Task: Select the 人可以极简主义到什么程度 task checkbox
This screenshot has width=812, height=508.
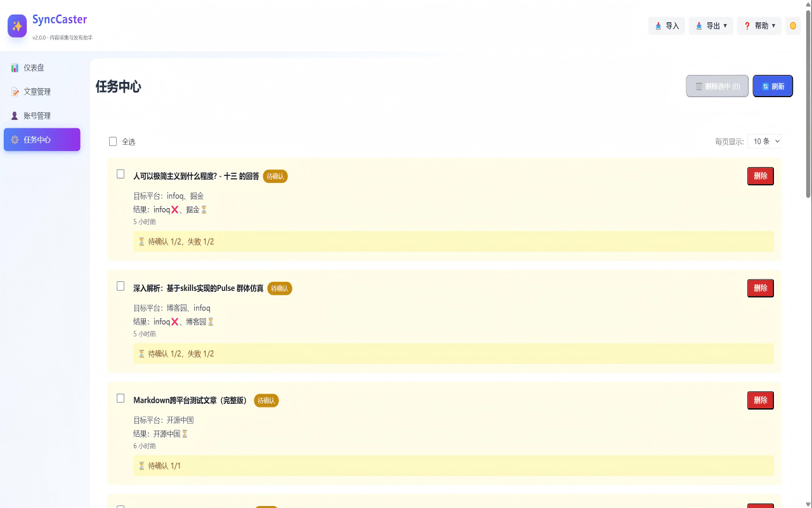Action: tap(121, 174)
